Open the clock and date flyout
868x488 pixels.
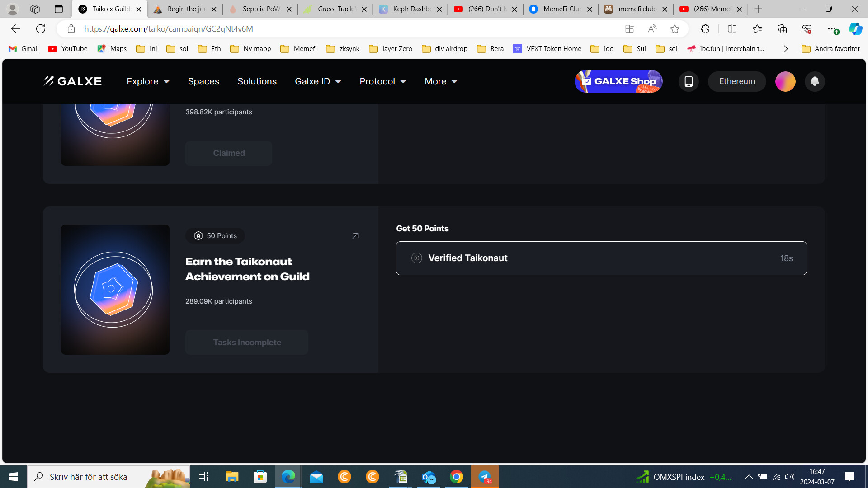tap(817, 477)
